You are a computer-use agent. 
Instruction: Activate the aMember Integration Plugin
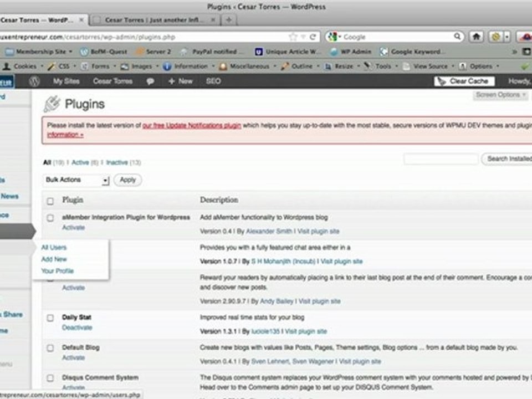73,227
